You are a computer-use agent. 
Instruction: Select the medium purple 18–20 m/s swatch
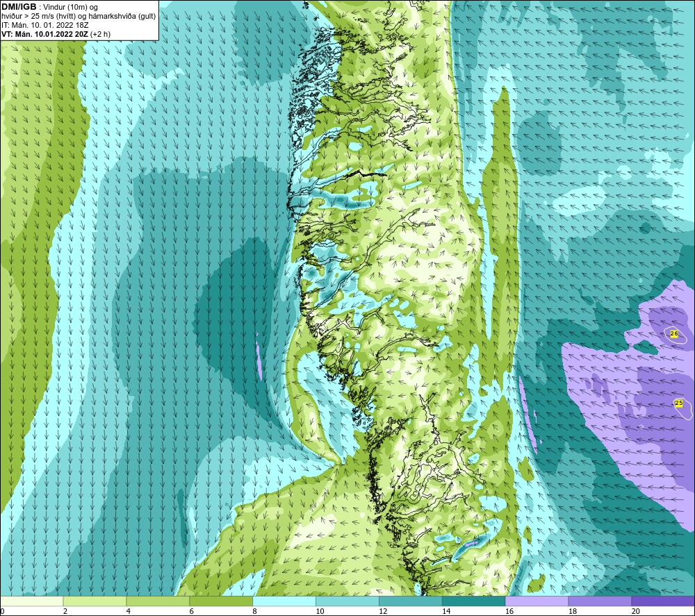600,601
